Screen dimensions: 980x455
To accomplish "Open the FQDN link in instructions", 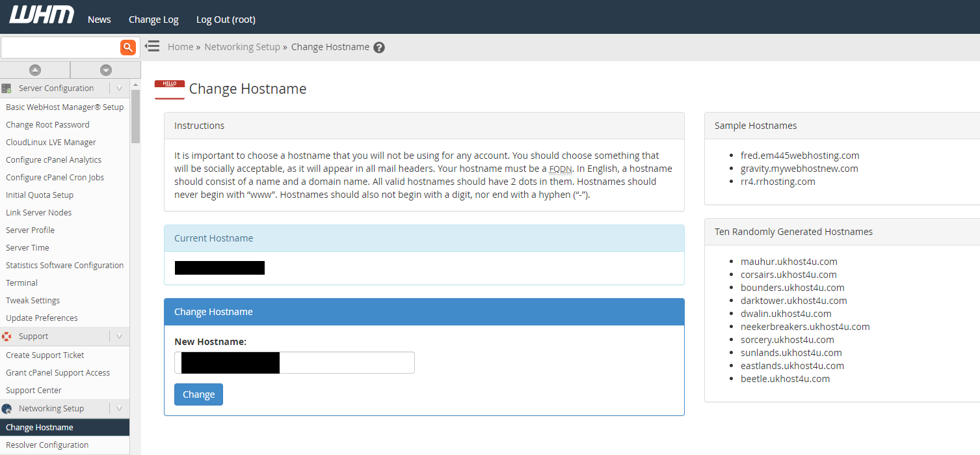I will point(560,168).
